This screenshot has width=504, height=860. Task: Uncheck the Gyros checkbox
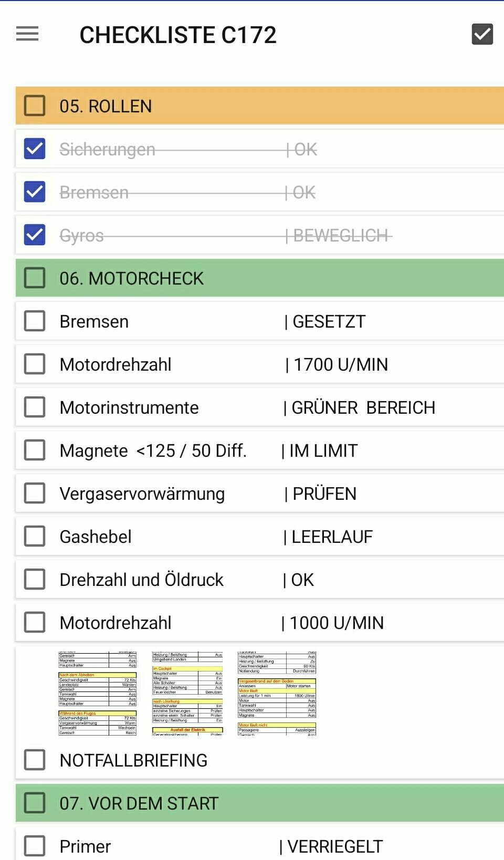pos(35,235)
